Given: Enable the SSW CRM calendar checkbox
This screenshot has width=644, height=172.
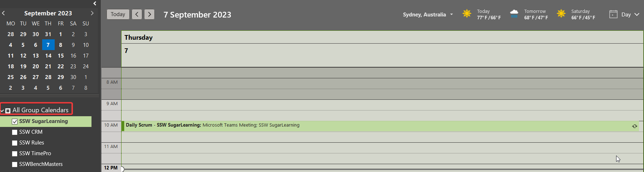Looking at the screenshot, I should [x=15, y=132].
